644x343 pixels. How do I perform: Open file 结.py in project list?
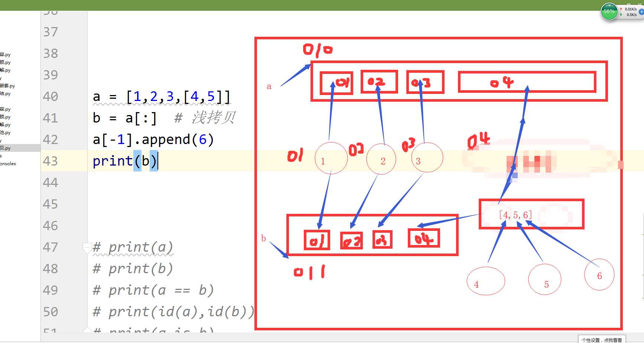(x=5, y=94)
